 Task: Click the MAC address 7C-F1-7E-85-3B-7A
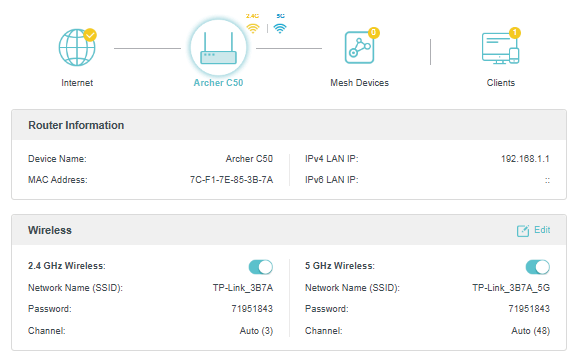[x=231, y=180]
